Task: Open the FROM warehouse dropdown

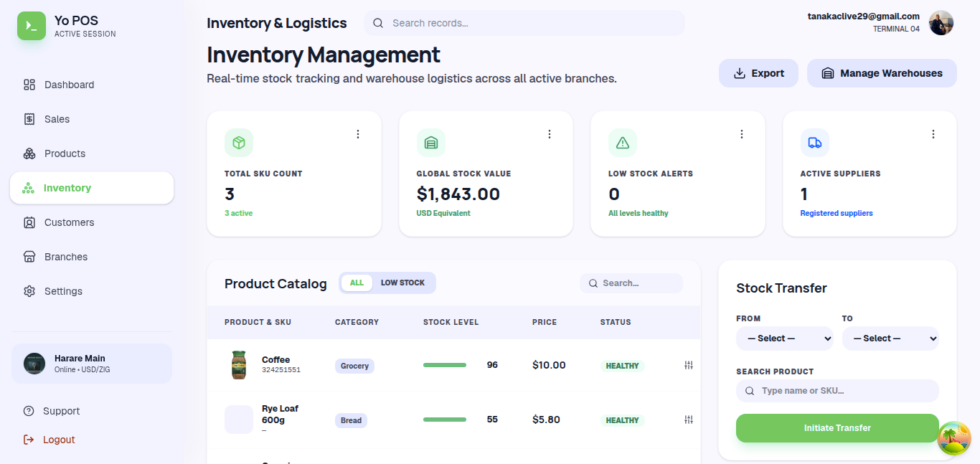Action: click(x=785, y=338)
